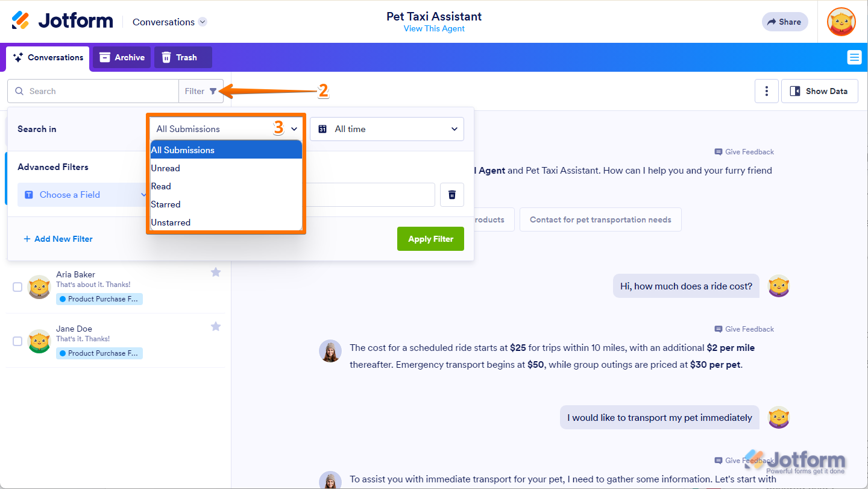The image size is (868, 489).
Task: Tick the Jane Doe conversation checkbox
Action: point(17,341)
